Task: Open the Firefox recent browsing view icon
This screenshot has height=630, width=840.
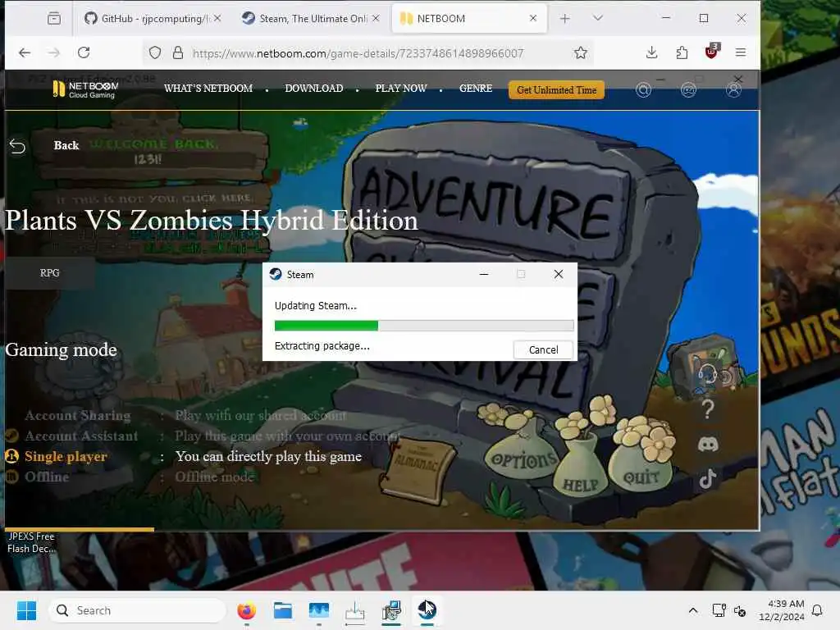Action: pos(54,18)
